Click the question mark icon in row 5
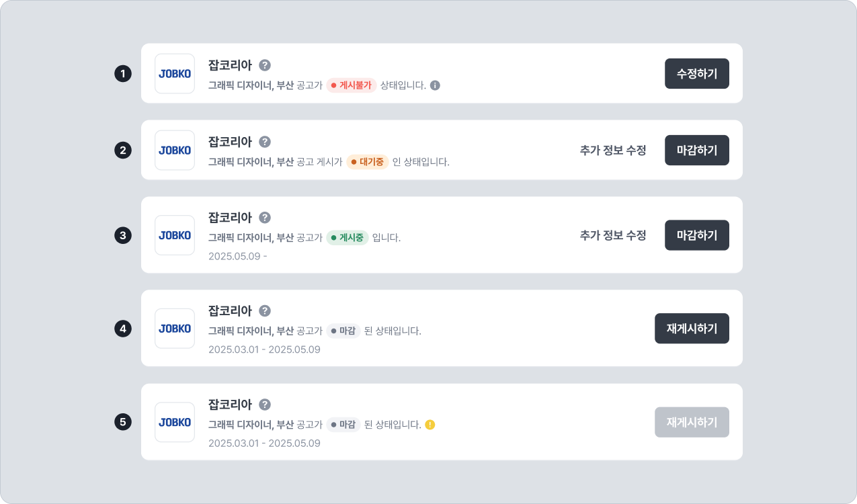Image resolution: width=857 pixels, height=504 pixels. 265,405
